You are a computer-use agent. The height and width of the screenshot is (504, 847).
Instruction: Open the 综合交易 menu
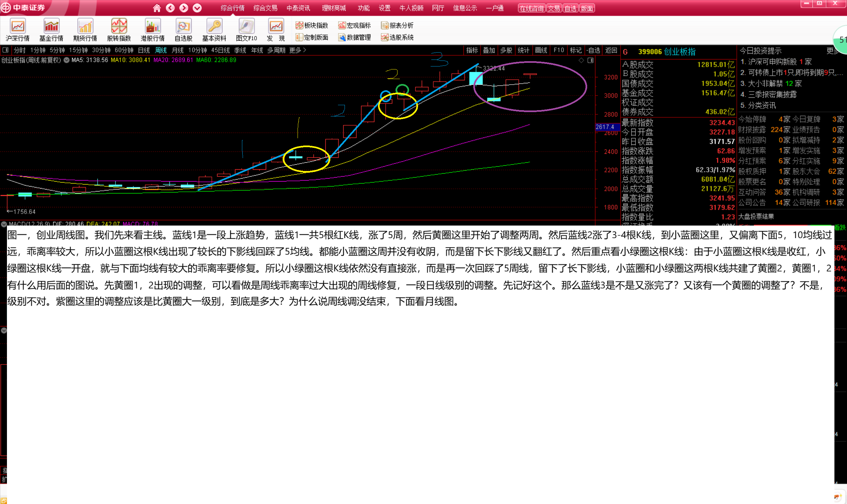[x=265, y=8]
